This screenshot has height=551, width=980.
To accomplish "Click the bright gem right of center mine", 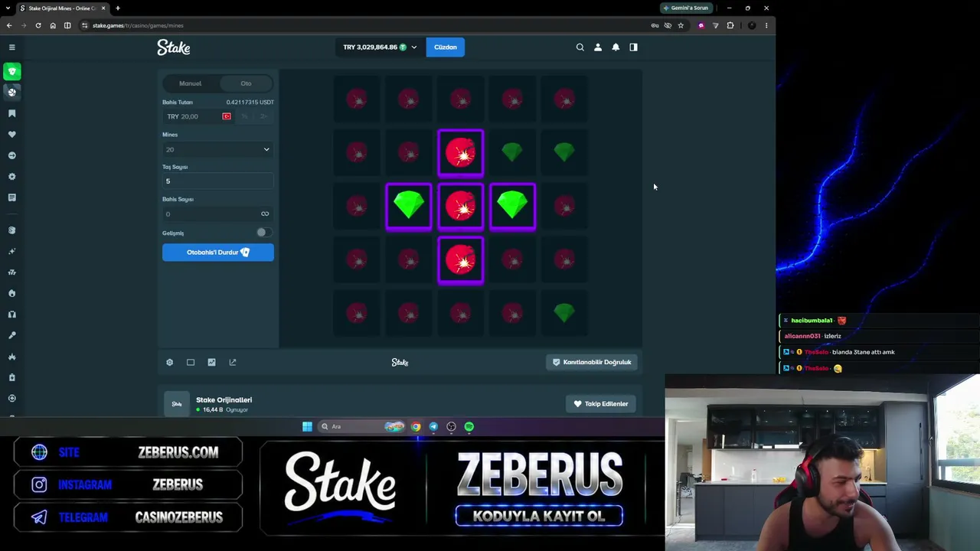I will pyautogui.click(x=513, y=207).
